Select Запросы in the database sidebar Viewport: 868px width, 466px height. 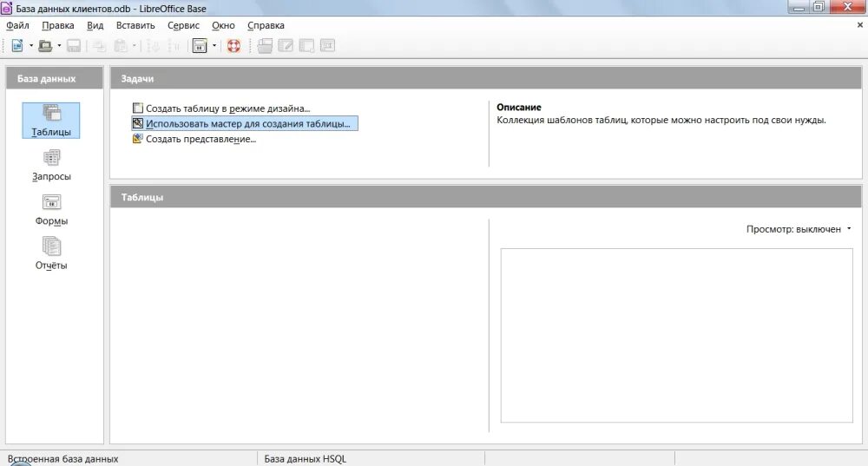pyautogui.click(x=51, y=165)
